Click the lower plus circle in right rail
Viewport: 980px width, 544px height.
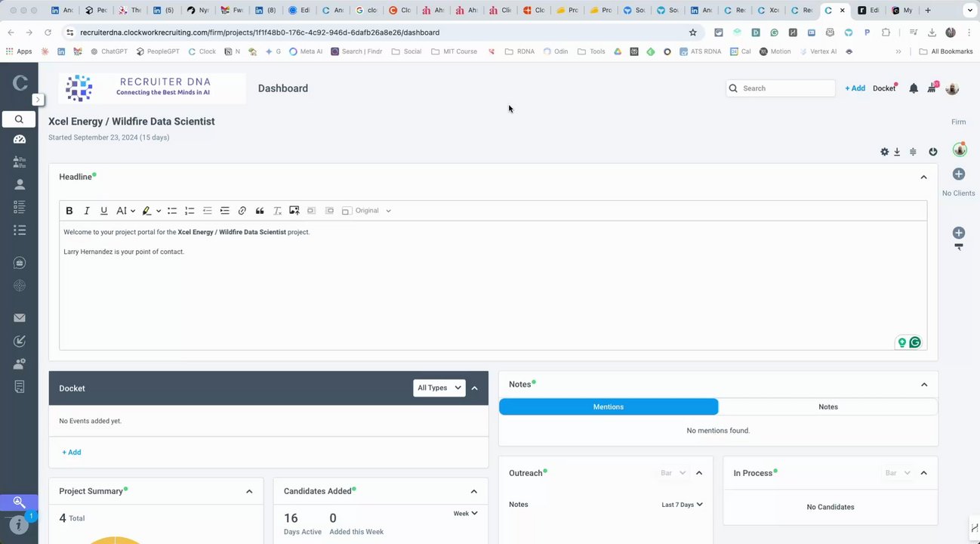959,233
